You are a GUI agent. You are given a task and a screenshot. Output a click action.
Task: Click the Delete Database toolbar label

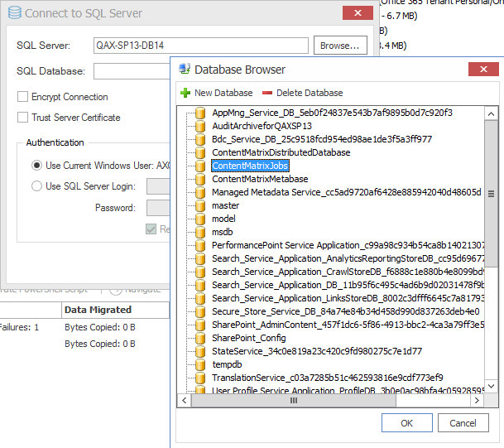pos(310,93)
